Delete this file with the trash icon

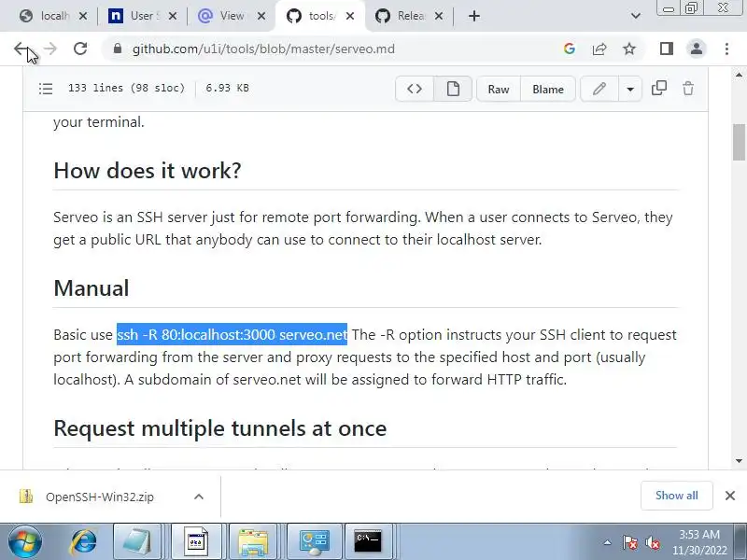click(x=688, y=88)
